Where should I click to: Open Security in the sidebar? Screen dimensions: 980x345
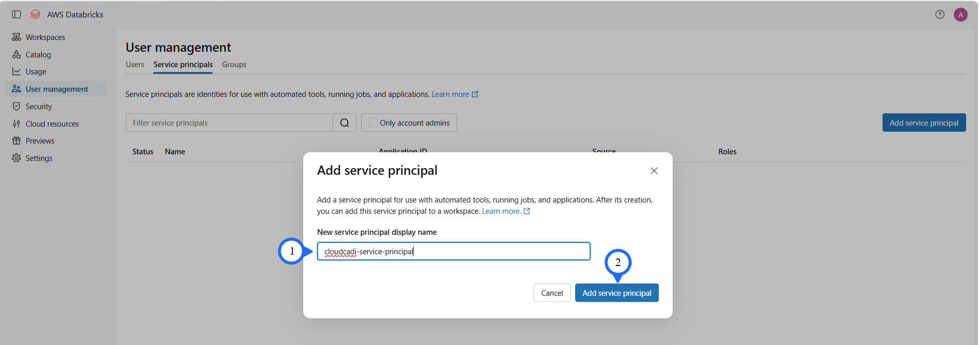tap(56, 106)
